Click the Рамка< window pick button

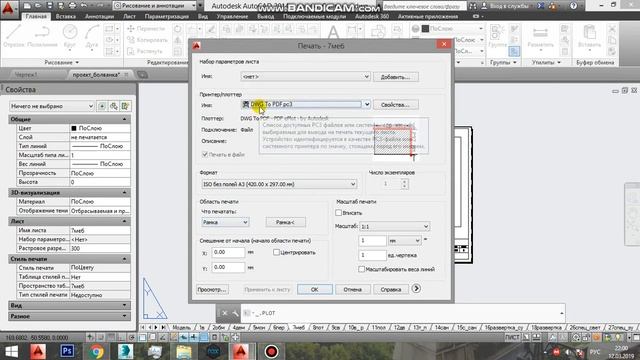click(285, 222)
